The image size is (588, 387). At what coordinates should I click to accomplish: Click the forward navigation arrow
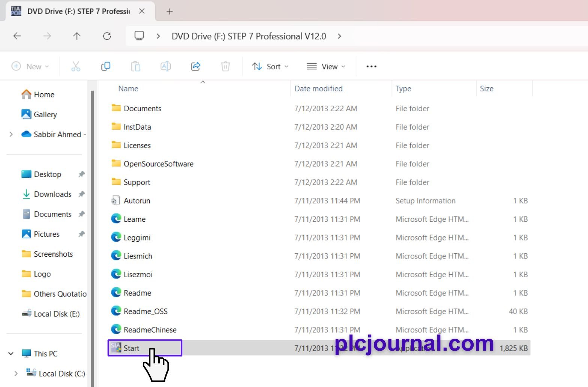point(47,36)
